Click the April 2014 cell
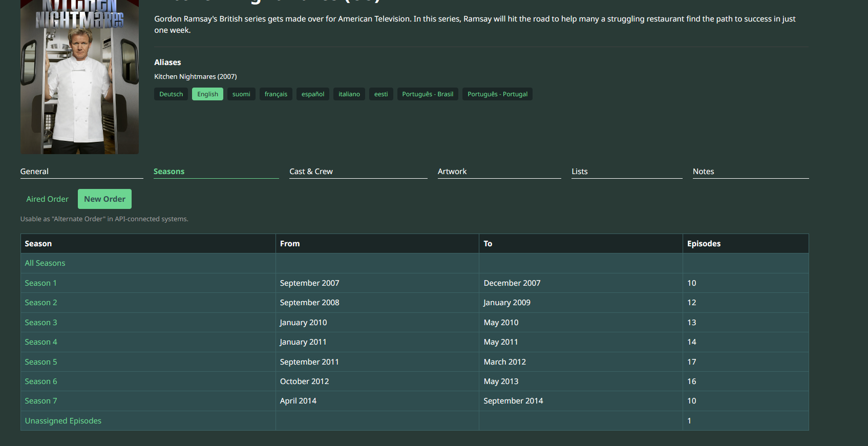This screenshot has height=446, width=868. point(377,401)
